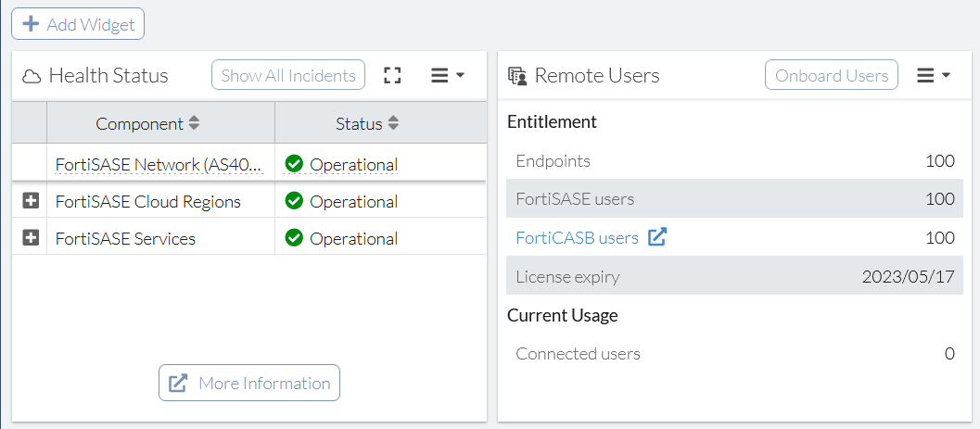Viewport: 980px width, 429px height.
Task: Click the Component column header
Action: coord(160,123)
